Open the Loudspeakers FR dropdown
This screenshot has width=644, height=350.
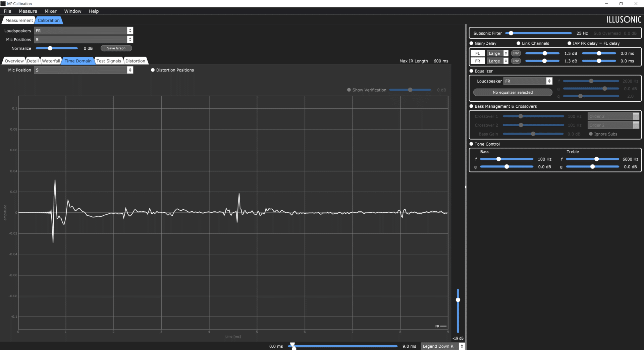84,31
